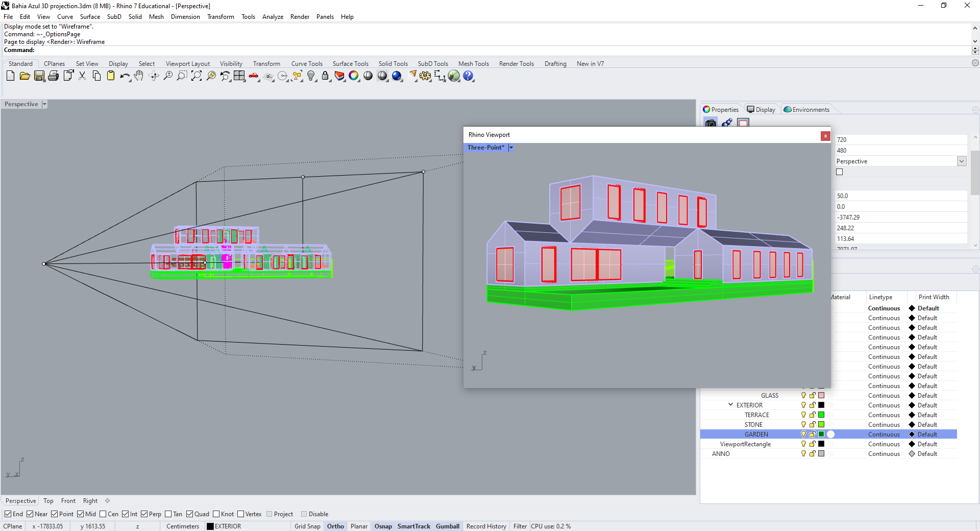The image size is (980, 531).
Task: Click the Save file icon
Action: (x=39, y=76)
